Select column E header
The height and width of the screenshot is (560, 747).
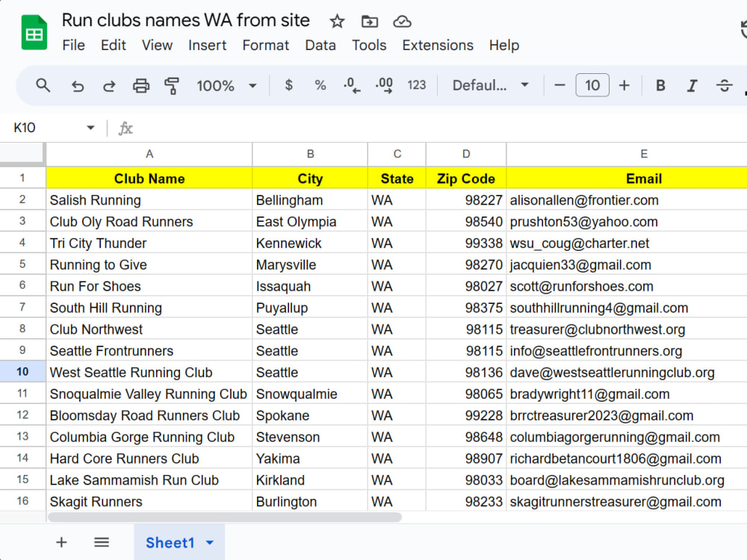point(627,155)
